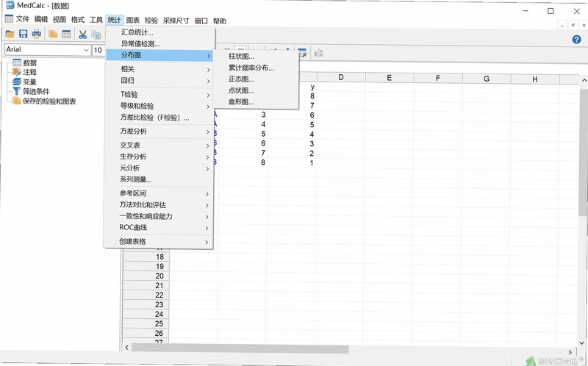Expand the T检验 submenu

[159, 95]
